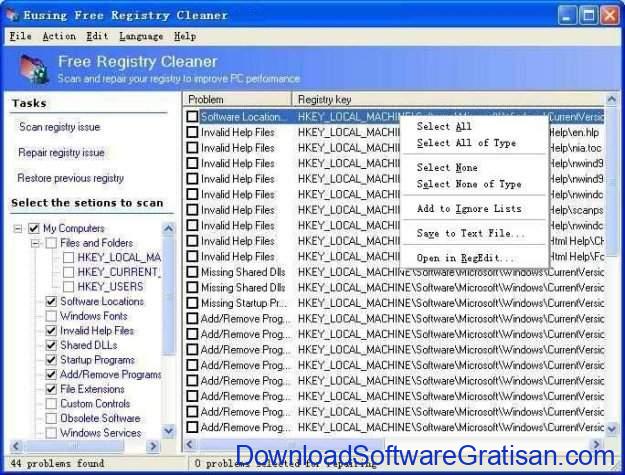Check the HKEY_CURRENT_ tree checkbox

coord(68,272)
